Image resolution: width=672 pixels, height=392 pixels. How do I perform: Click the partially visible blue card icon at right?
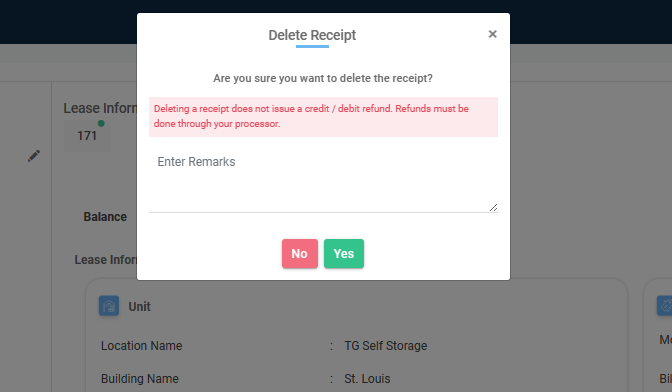click(664, 306)
